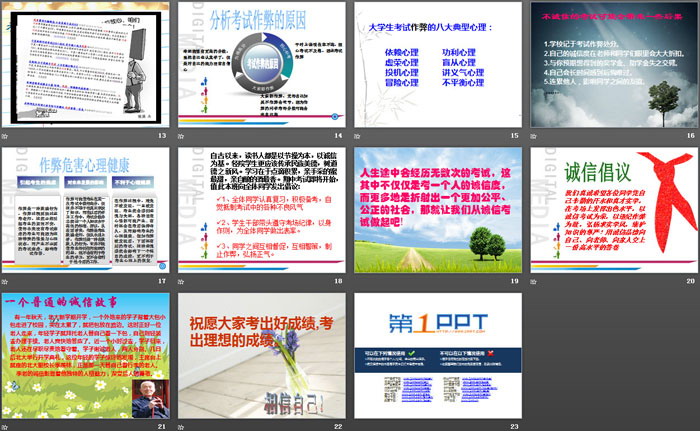Click slide number 19 label
Viewport: 700px width, 431px height.
(x=514, y=281)
